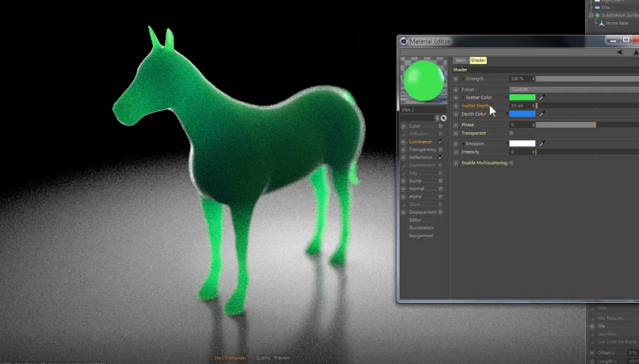Viewport: 639px width, 364px height.
Task: Click the white Emission color swatch
Action: coord(522,143)
